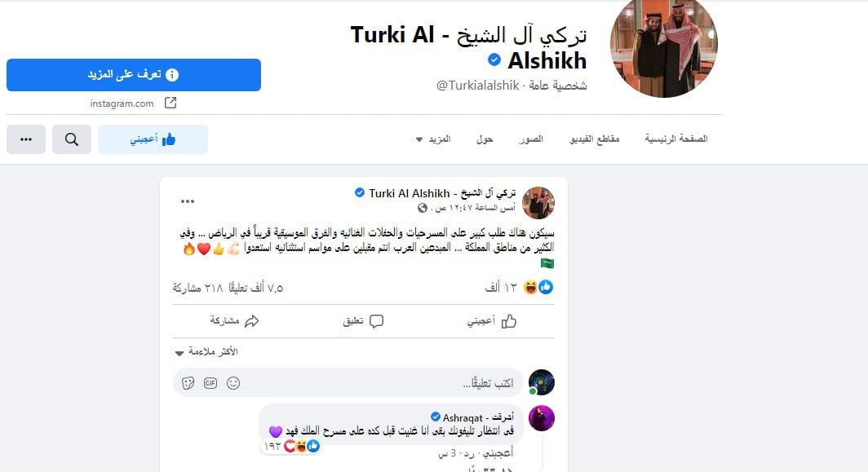Expand the المزيد dropdown in page navigation
Screen dimensions: 868x472
click(433, 139)
